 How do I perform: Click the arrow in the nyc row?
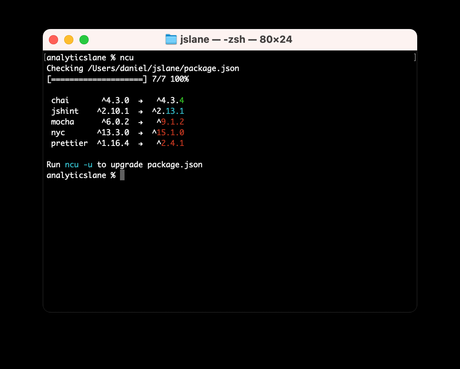point(140,133)
